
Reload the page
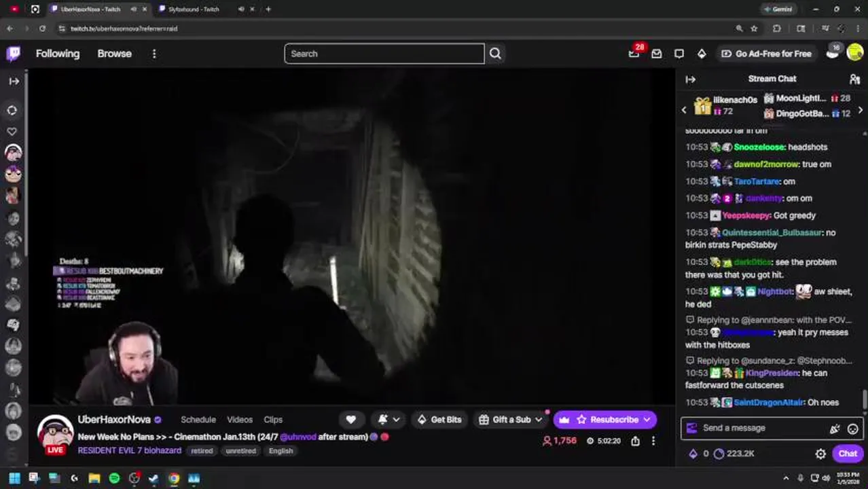[42, 29]
